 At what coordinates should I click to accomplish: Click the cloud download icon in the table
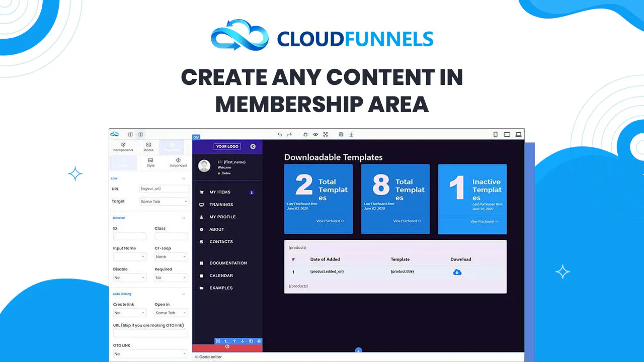pyautogui.click(x=457, y=272)
